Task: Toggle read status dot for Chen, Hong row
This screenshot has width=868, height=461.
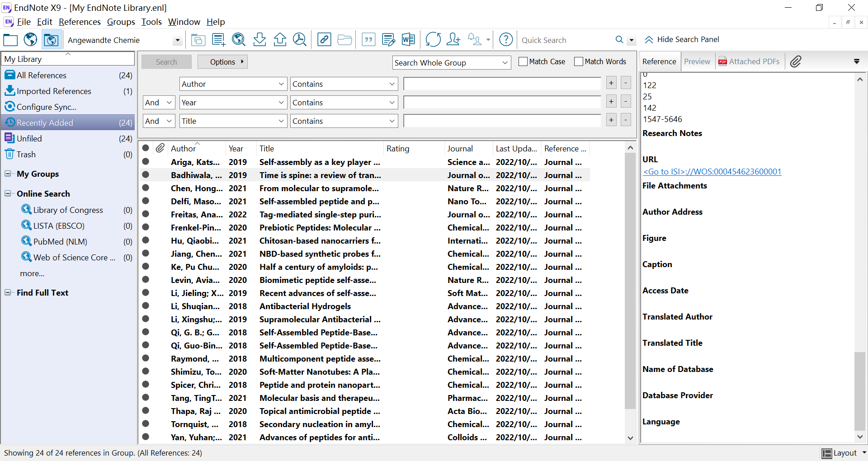Action: (x=146, y=188)
